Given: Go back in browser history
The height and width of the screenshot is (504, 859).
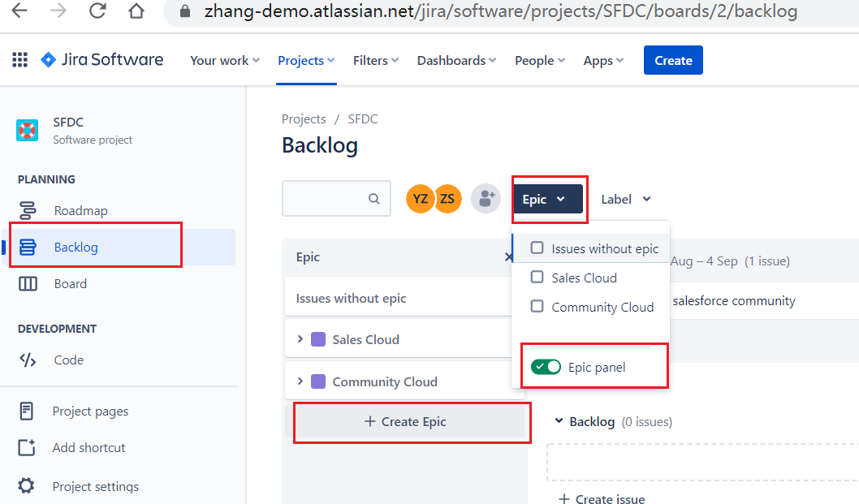Looking at the screenshot, I should point(19,11).
